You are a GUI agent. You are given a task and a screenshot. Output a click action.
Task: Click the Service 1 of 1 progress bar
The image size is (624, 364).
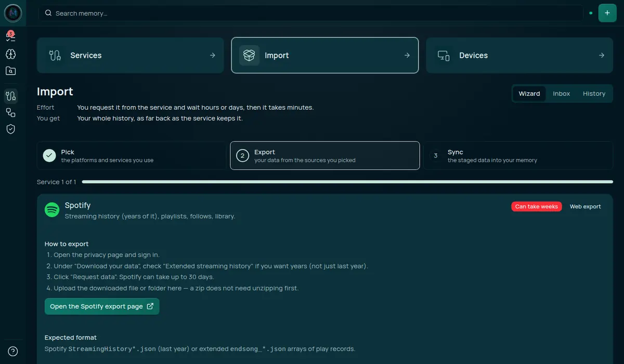[x=347, y=182]
